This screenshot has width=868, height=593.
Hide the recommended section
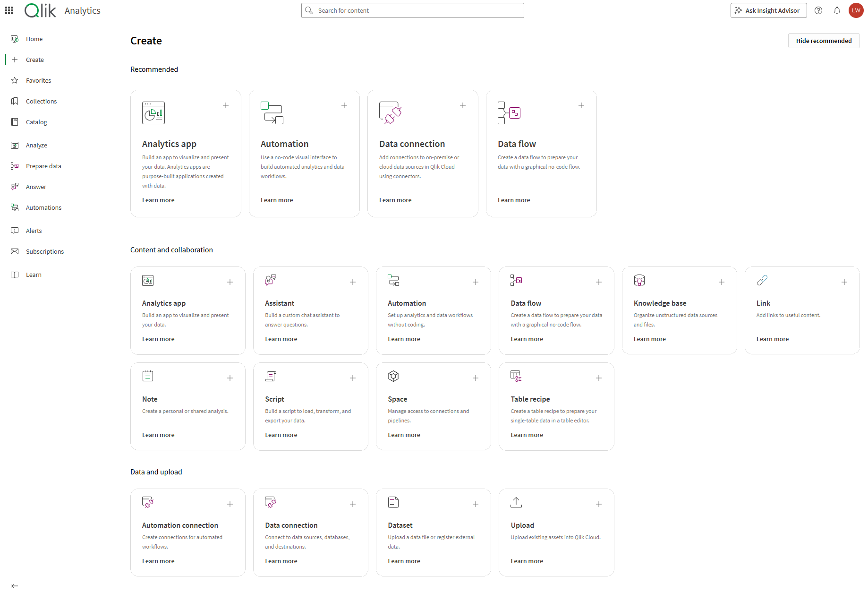[824, 41]
